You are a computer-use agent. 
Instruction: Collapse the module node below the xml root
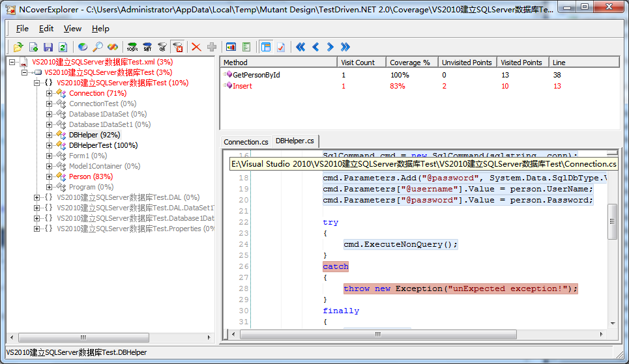pyautogui.click(x=25, y=72)
